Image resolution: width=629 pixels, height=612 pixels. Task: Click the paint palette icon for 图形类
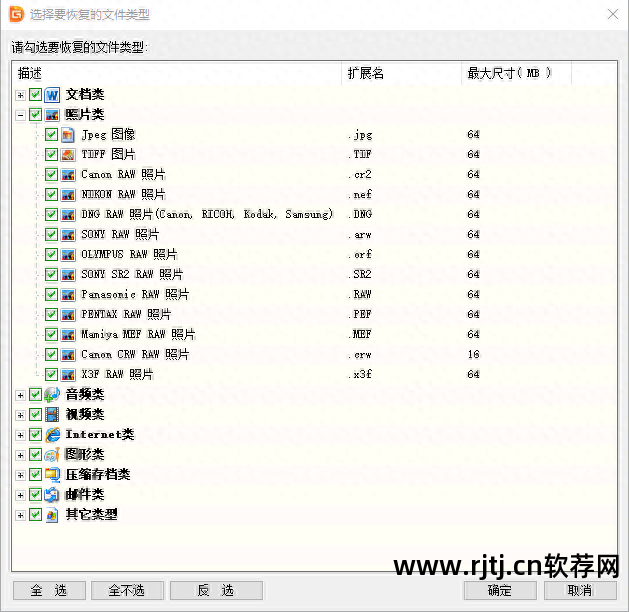click(52, 455)
